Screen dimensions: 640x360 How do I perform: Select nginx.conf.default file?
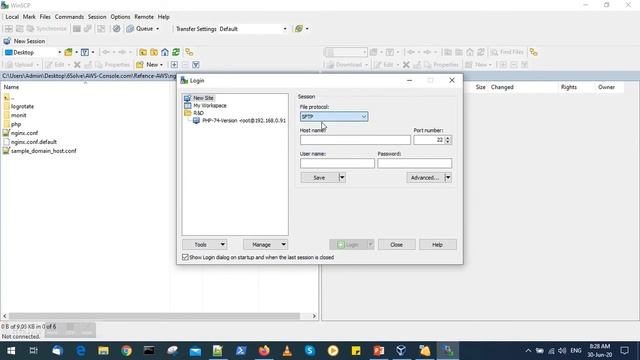coord(33,142)
